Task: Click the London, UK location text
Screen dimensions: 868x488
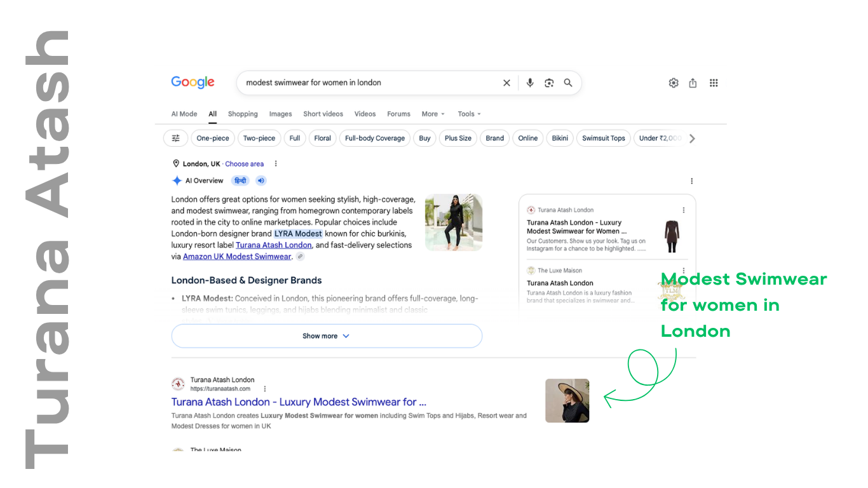Action: 201,164
